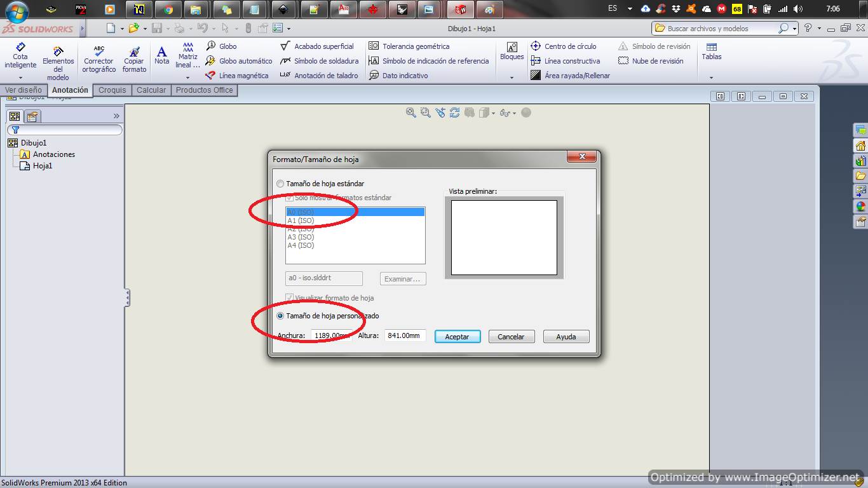Open the Tablas tool
The height and width of the screenshot is (488, 868).
(712, 51)
